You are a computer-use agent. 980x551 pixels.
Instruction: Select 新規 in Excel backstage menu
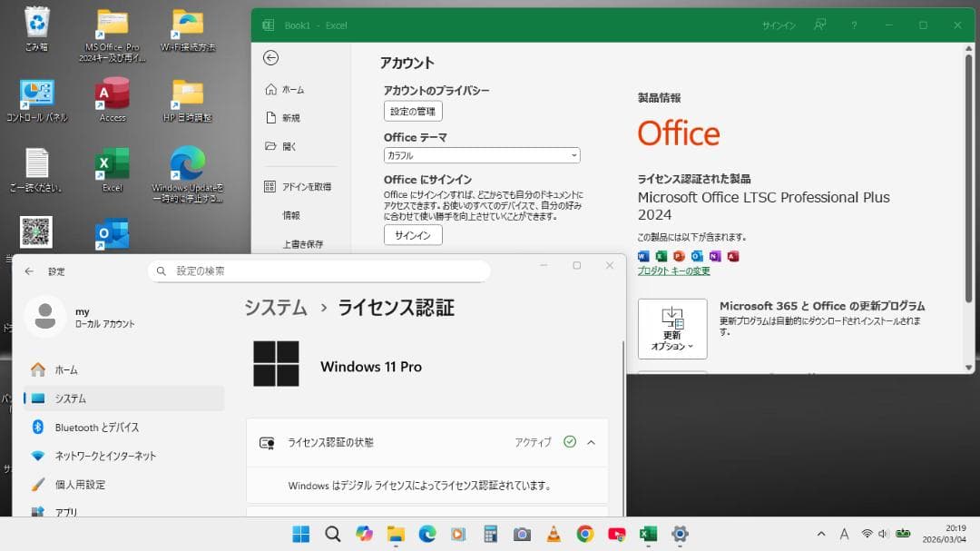tap(283, 118)
